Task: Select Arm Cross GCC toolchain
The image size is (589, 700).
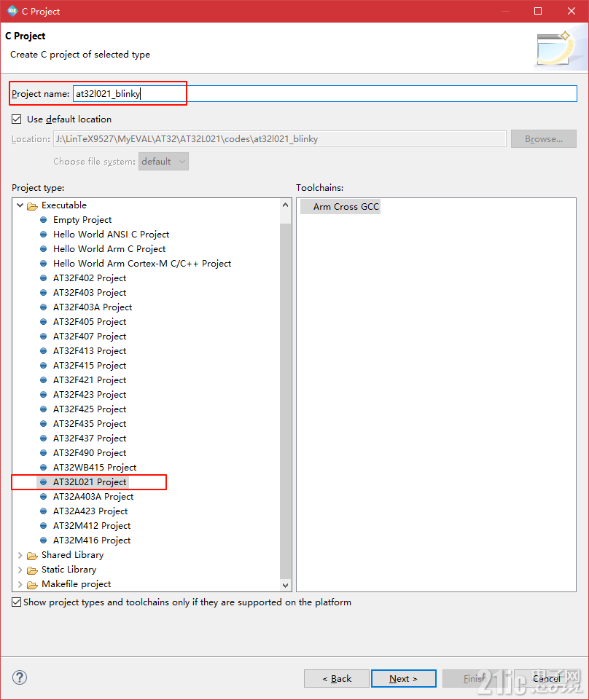Action: tap(340, 207)
